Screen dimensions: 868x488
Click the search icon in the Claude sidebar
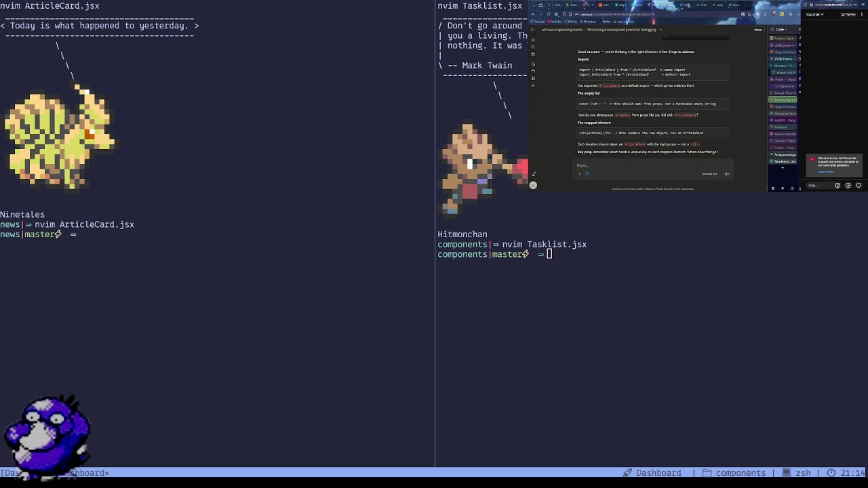pyautogui.click(x=533, y=47)
